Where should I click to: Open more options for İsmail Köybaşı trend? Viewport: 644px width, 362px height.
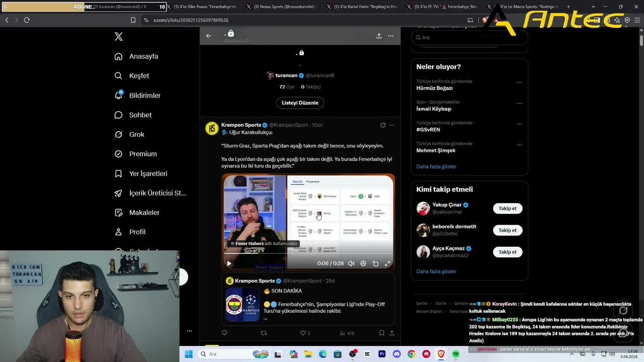pos(519,104)
